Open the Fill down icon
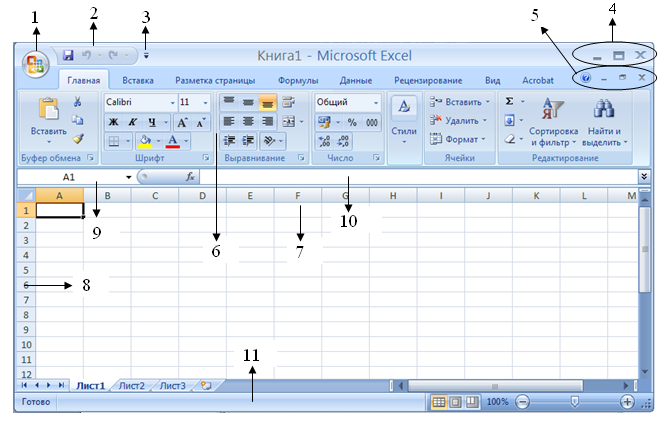This screenshot has width=668, height=425. (x=510, y=121)
